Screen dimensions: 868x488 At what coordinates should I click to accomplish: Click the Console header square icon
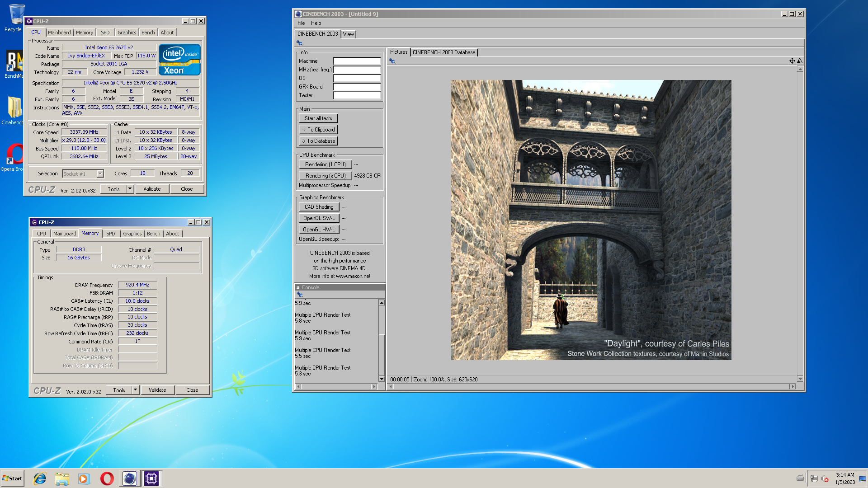[x=298, y=287]
